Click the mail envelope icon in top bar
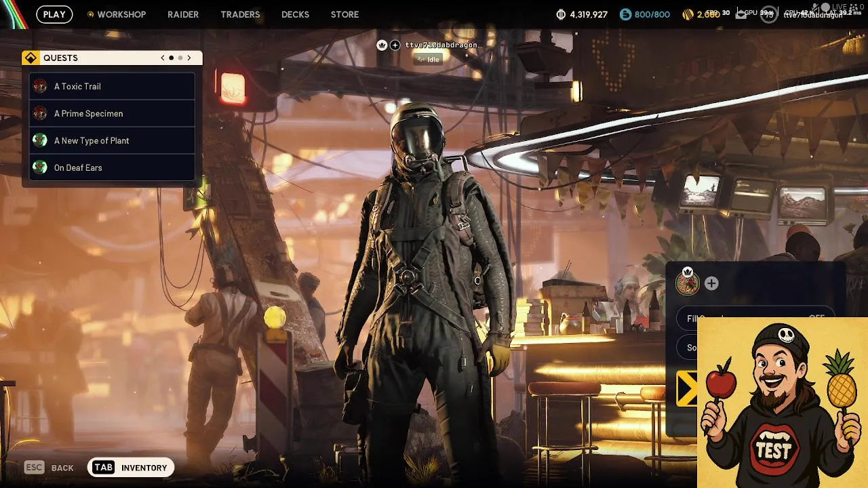The image size is (868, 488). [x=741, y=15]
